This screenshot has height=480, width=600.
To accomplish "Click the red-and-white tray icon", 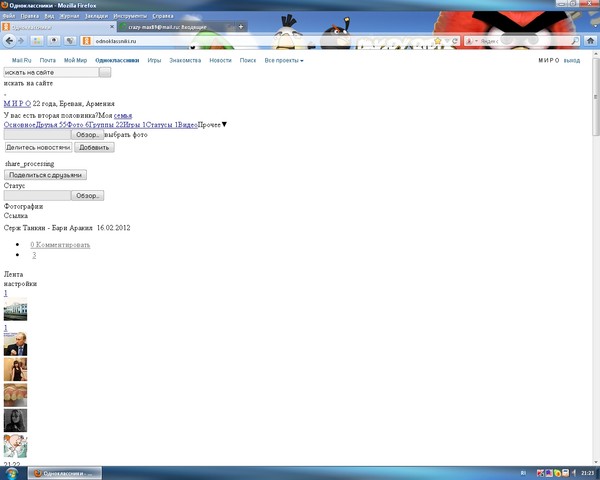I will [x=540, y=473].
